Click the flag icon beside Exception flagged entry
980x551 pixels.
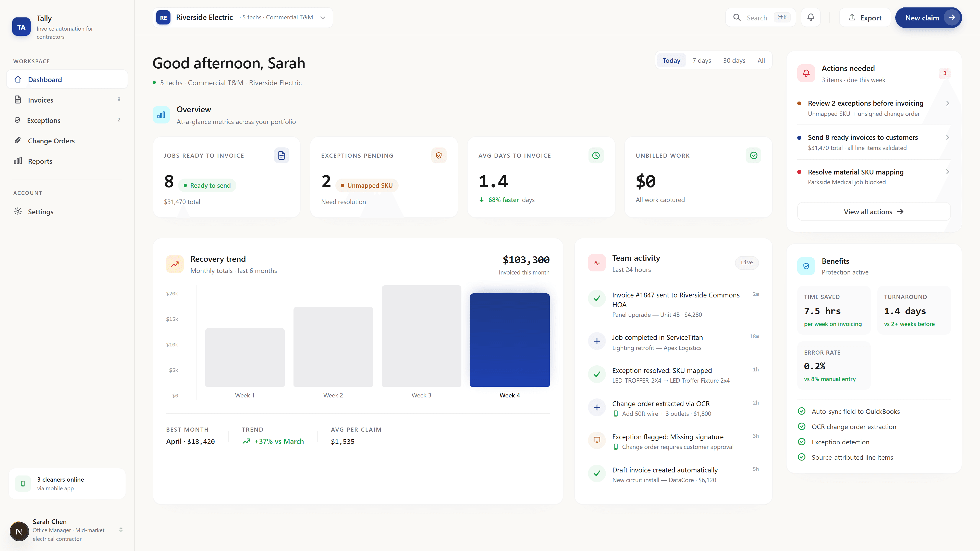[597, 440]
